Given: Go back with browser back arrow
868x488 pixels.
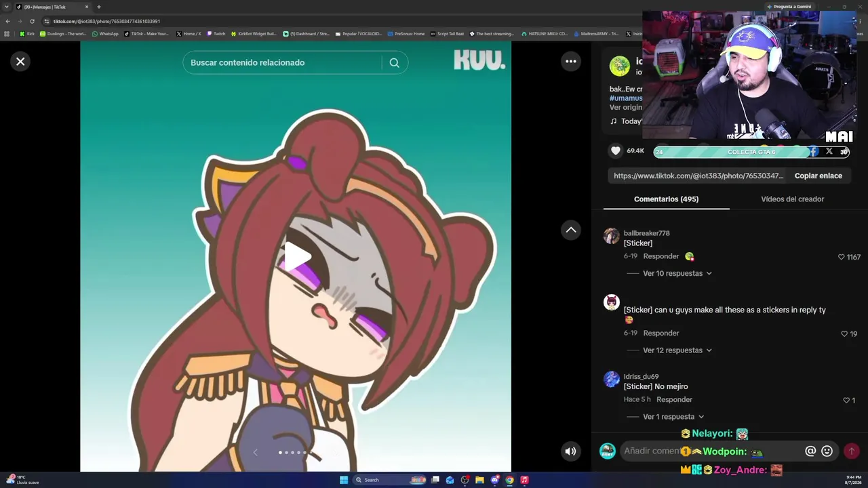Looking at the screenshot, I should pos(7,21).
